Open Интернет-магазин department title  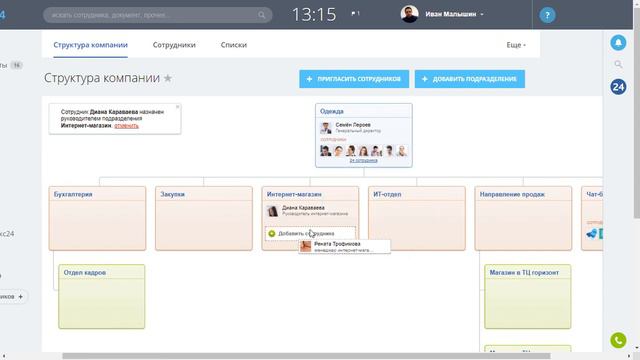click(x=294, y=194)
